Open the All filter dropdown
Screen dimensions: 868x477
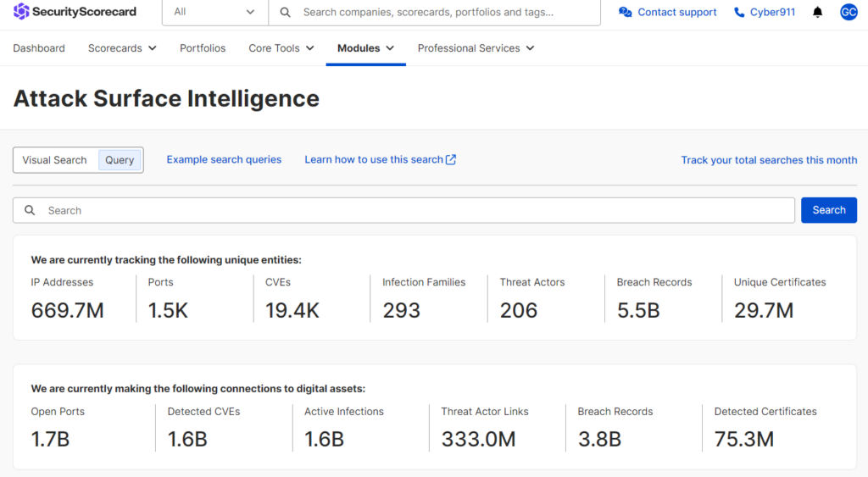click(214, 12)
